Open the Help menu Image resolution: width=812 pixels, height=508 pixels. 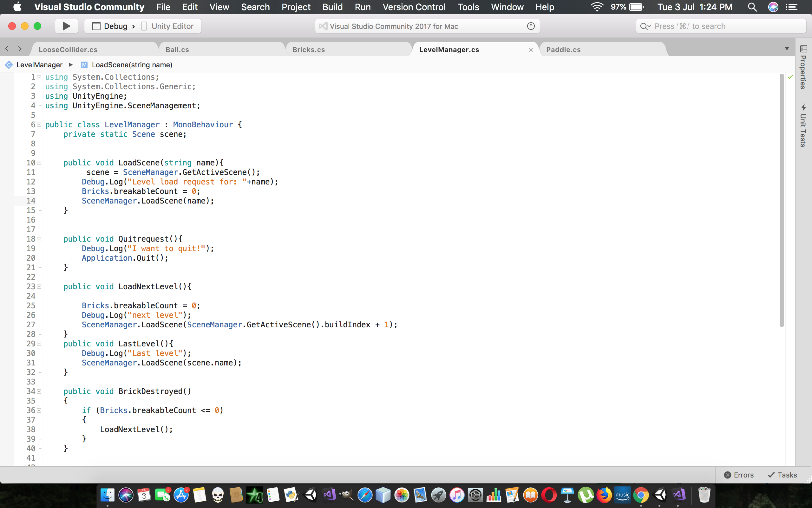545,7
